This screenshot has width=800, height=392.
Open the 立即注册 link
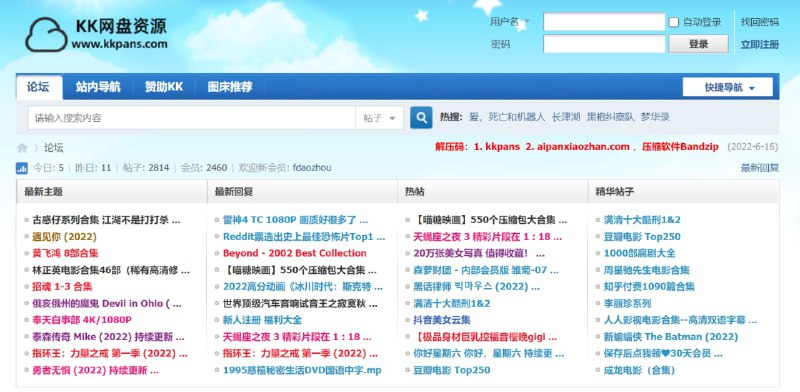point(760,44)
